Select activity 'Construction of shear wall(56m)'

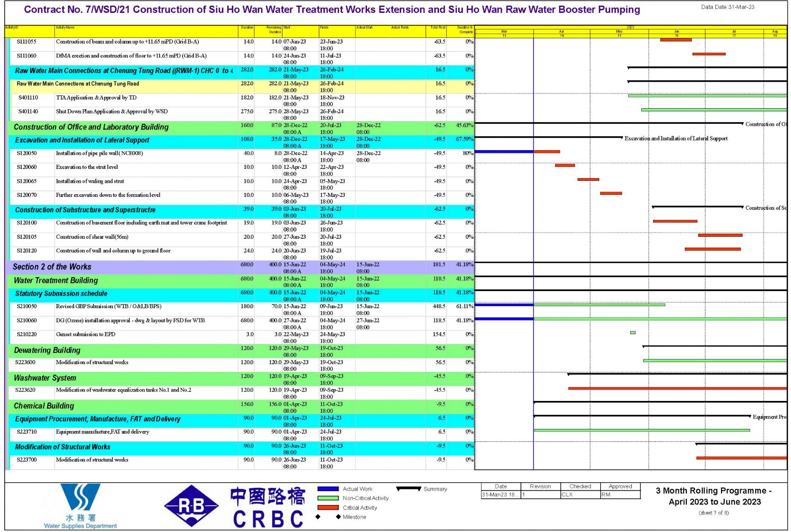point(92,237)
